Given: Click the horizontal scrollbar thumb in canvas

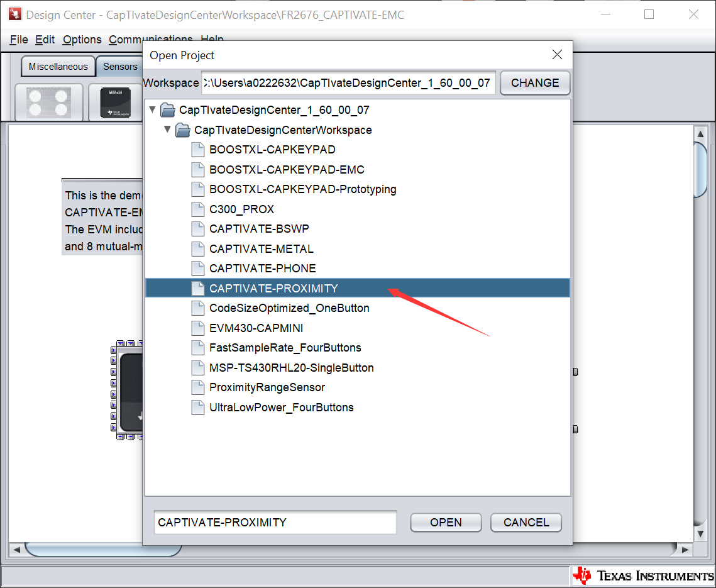Looking at the screenshot, I should (x=102, y=550).
